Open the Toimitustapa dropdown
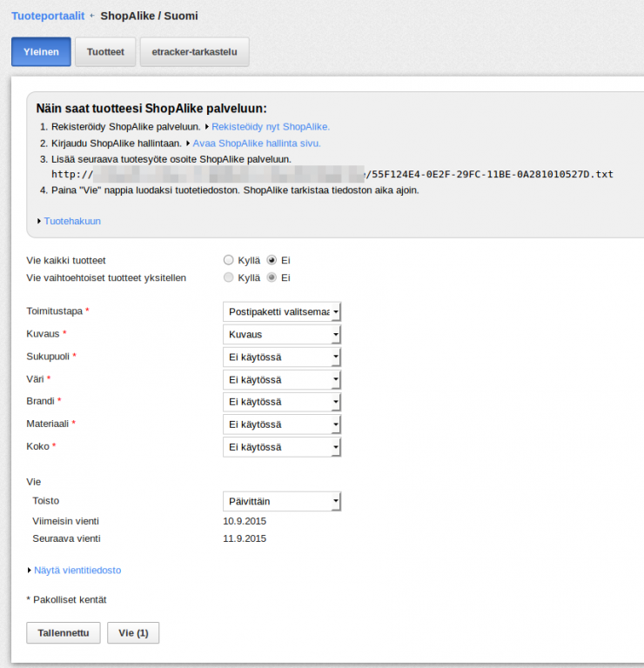Viewport: 644px width, 668px height. coord(282,312)
